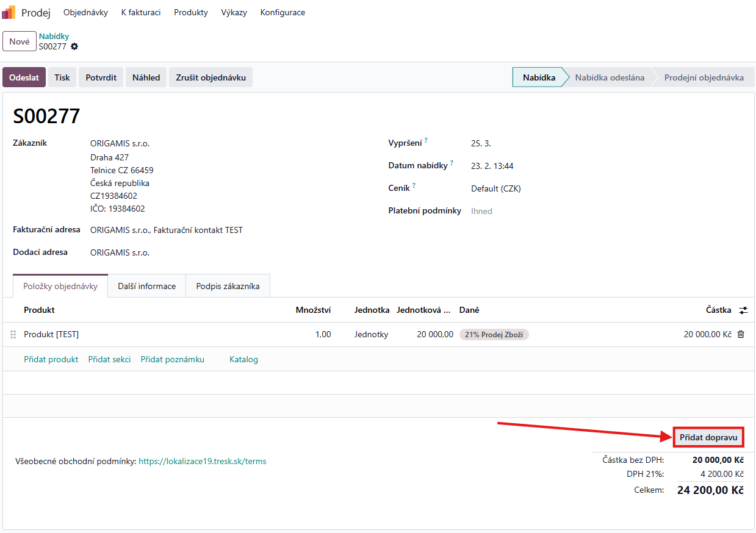Click the Potvrdit button

click(101, 77)
